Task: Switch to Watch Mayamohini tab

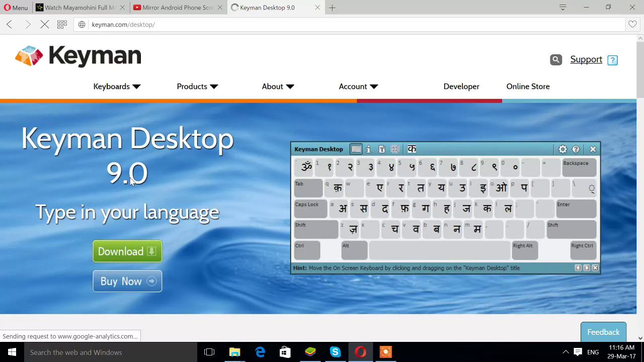Action: coord(79,8)
